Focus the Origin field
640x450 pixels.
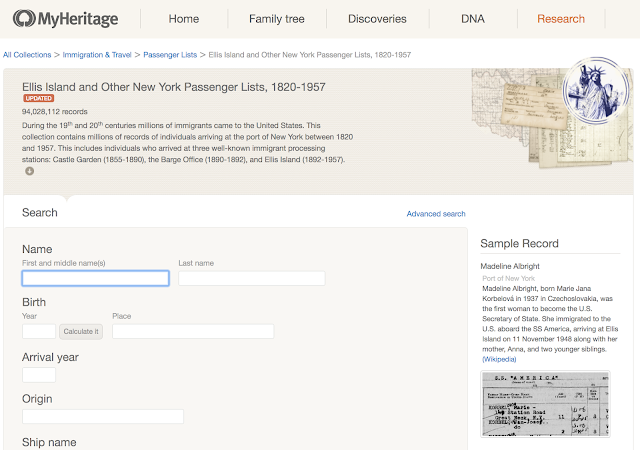coord(103,417)
